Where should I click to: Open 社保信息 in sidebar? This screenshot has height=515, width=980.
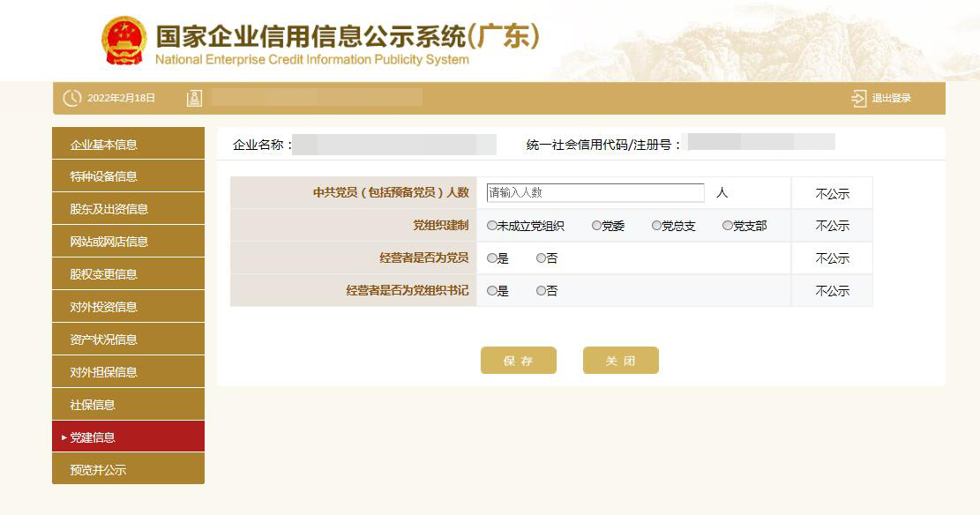pyautogui.click(x=128, y=405)
